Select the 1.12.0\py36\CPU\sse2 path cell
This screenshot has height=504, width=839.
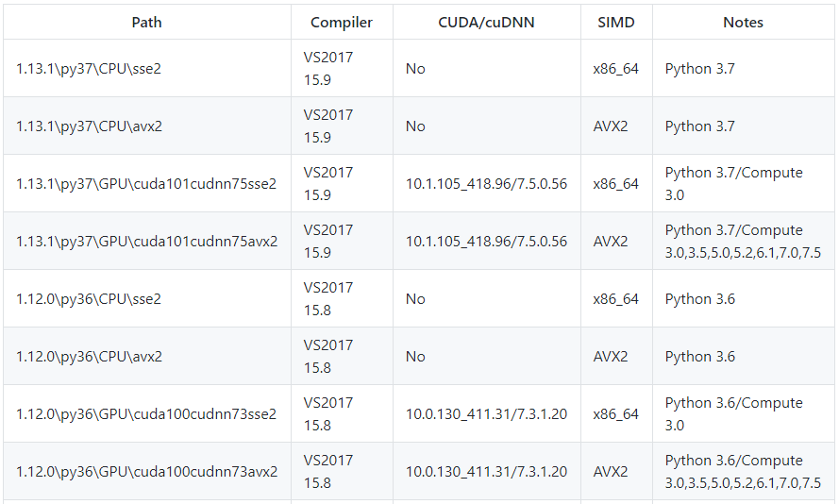[89, 299]
